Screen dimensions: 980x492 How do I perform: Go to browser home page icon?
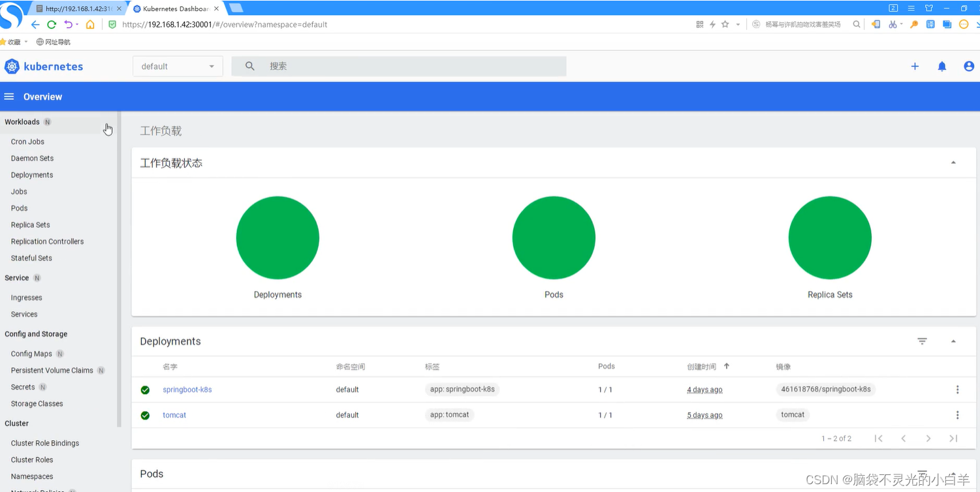coord(90,24)
